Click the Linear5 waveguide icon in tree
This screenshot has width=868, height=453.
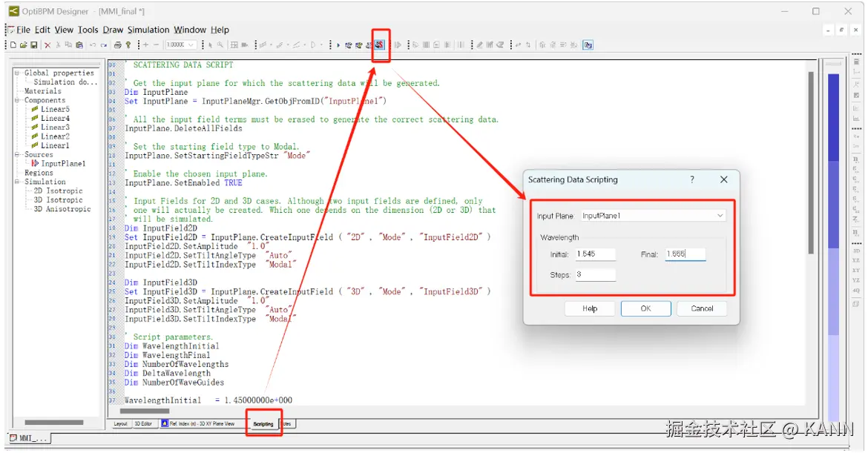(35, 109)
